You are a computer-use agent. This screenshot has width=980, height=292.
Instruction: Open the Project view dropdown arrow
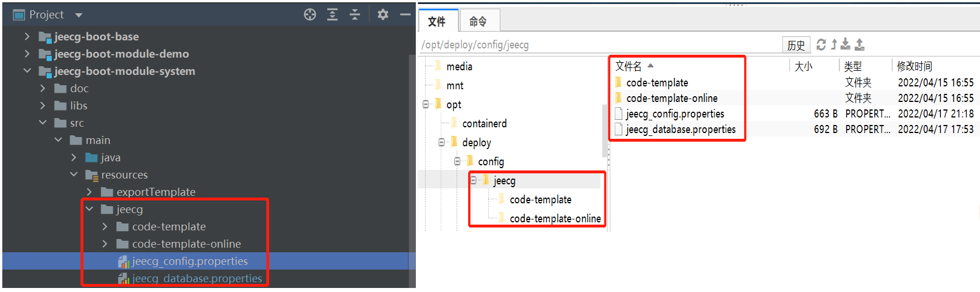point(79,15)
